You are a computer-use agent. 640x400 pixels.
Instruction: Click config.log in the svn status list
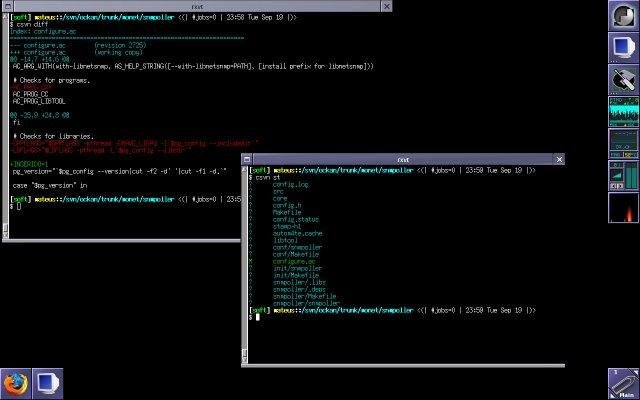(x=291, y=184)
